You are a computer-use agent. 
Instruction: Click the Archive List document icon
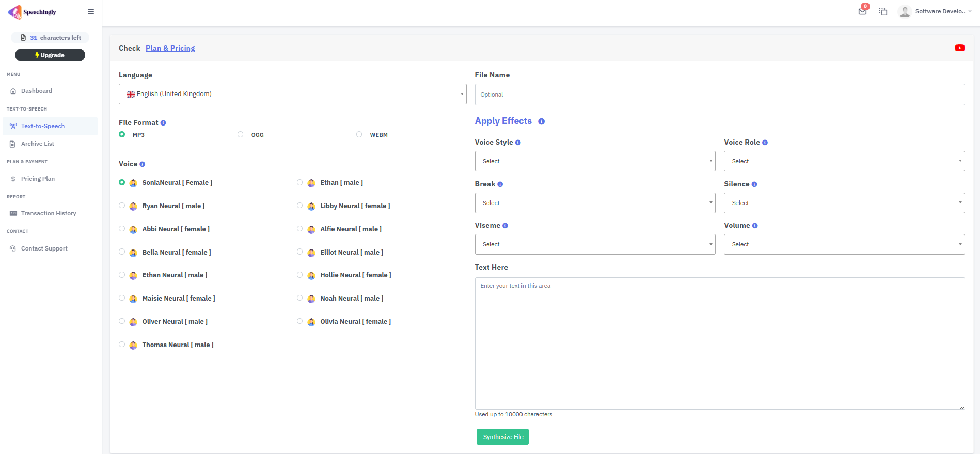tap(12, 144)
